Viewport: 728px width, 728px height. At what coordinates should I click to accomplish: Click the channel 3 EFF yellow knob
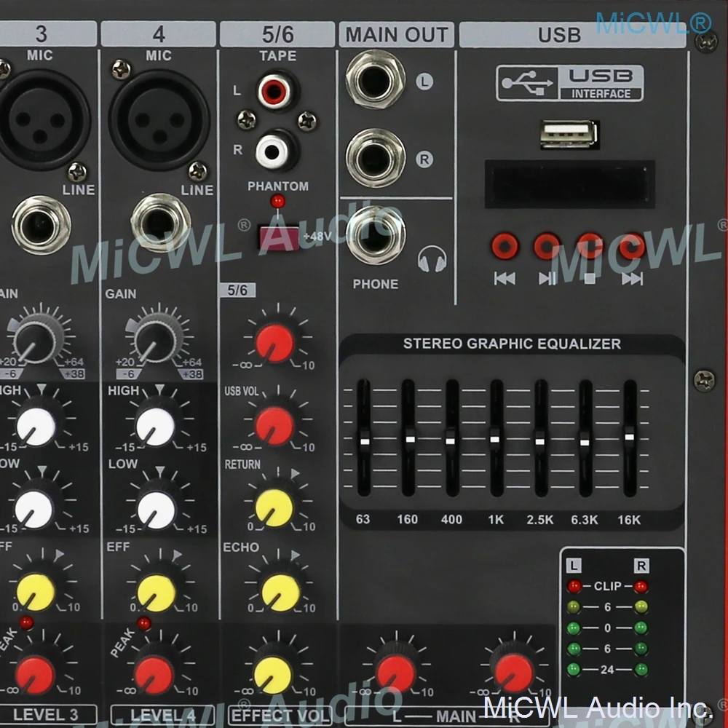(x=36, y=593)
